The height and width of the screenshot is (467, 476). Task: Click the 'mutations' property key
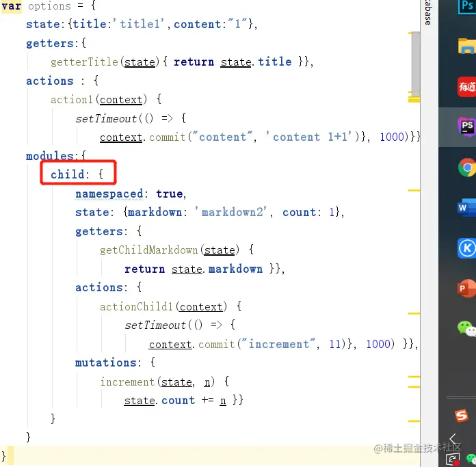105,362
